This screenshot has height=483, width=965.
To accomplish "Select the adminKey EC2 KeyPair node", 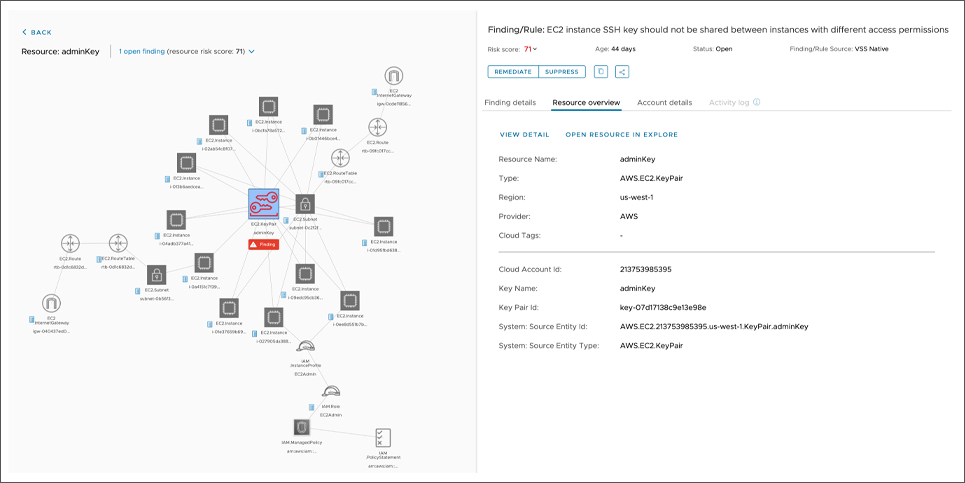I will (x=264, y=205).
